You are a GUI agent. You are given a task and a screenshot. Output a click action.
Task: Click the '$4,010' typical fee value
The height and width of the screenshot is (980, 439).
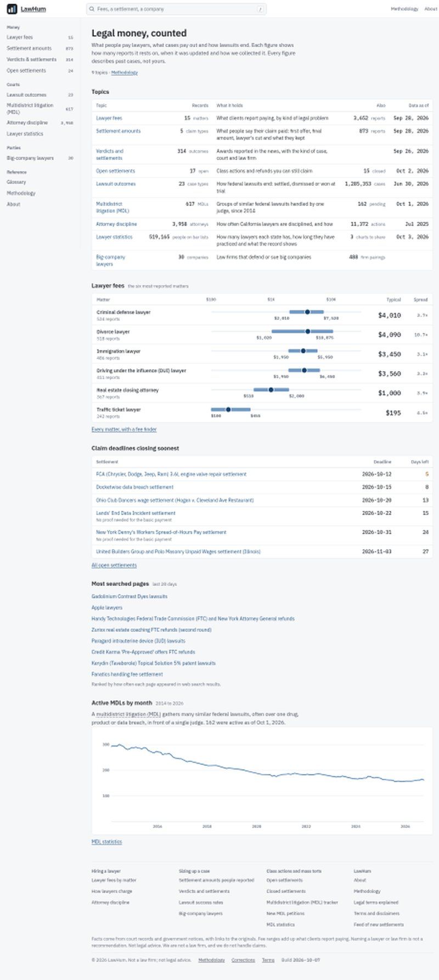[x=390, y=315]
